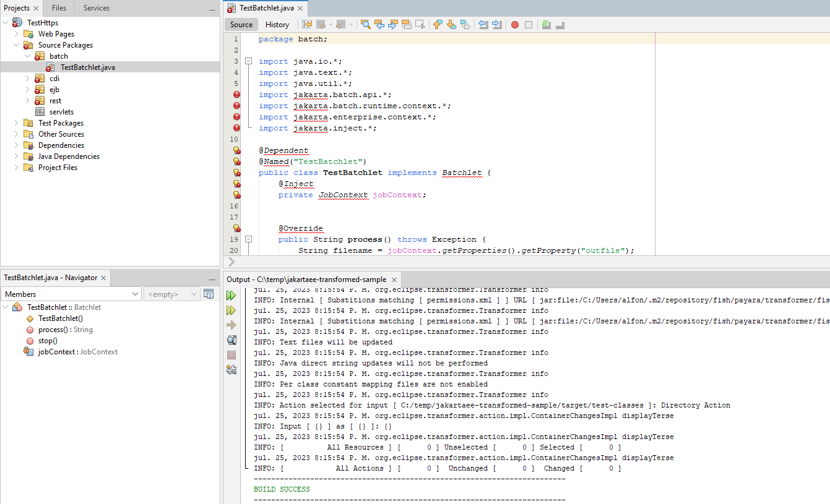This screenshot has height=504, width=830.
Task: Click the Last Edit Location icon
Action: pyautogui.click(x=306, y=24)
